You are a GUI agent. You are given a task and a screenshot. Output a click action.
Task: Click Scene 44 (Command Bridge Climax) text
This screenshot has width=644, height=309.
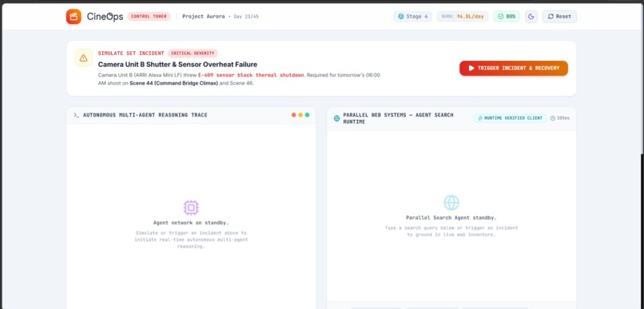point(173,83)
